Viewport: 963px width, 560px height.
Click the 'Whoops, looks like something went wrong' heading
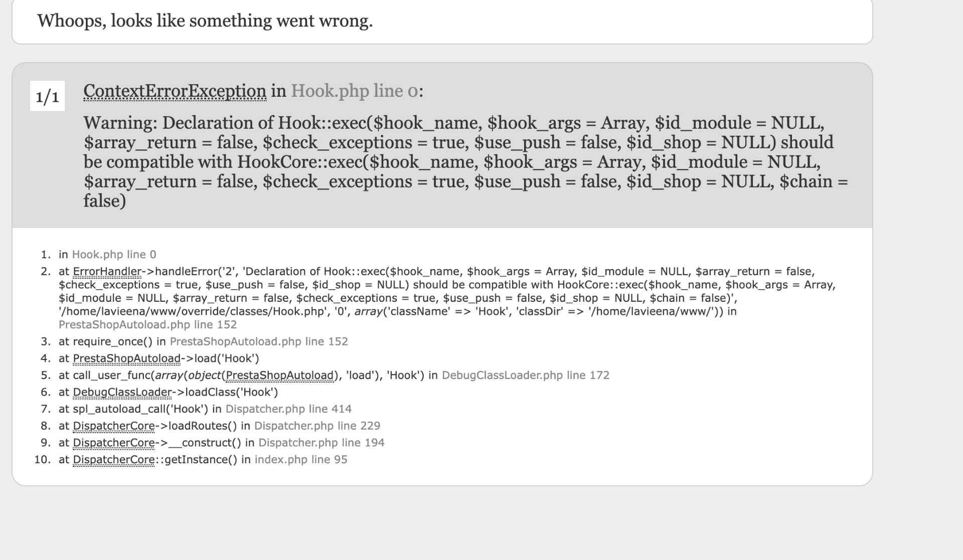(205, 21)
